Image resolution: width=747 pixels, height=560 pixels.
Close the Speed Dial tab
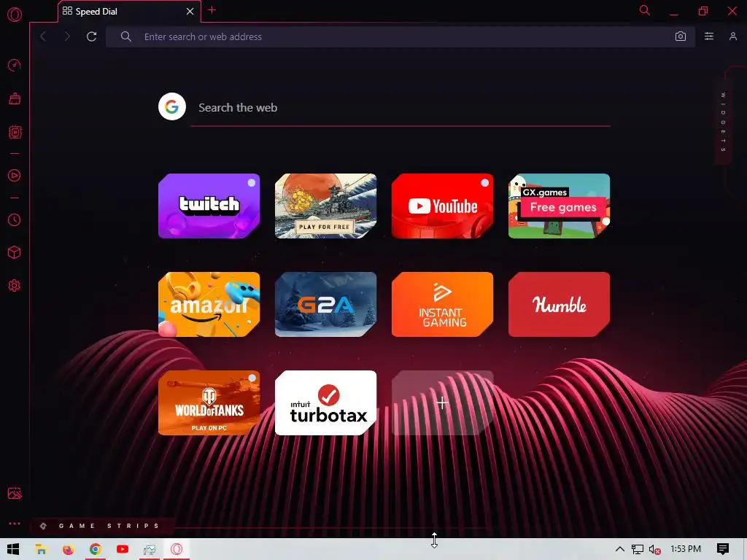(190, 11)
